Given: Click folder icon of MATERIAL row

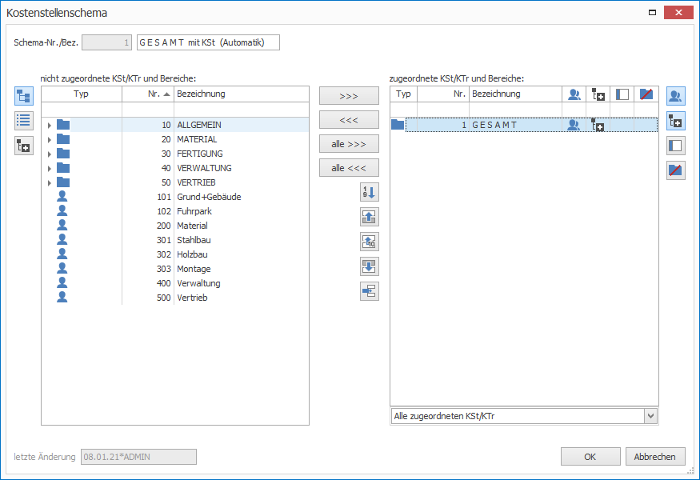Looking at the screenshot, I should 63,139.
